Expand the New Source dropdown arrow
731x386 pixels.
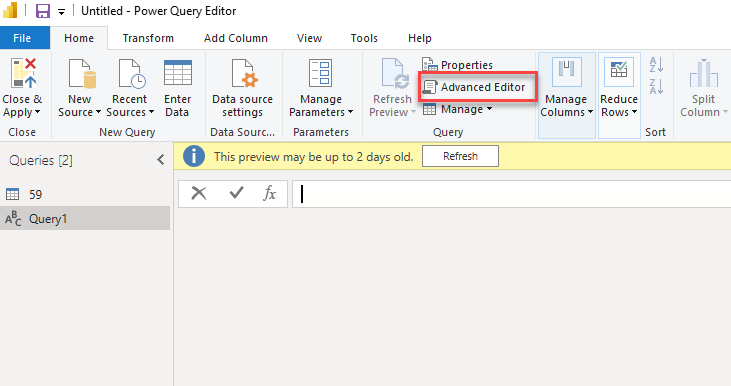coord(98,112)
